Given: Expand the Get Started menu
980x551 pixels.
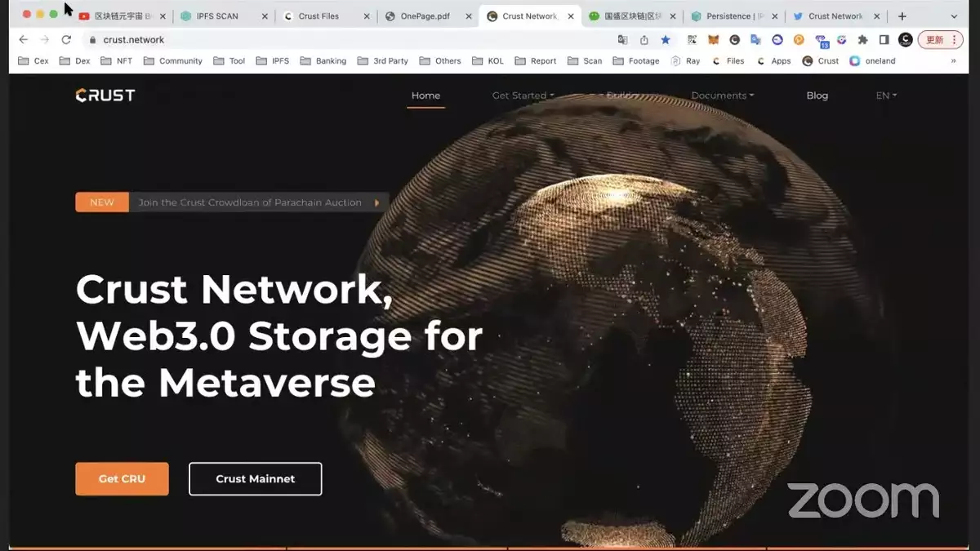Looking at the screenshot, I should click(523, 96).
